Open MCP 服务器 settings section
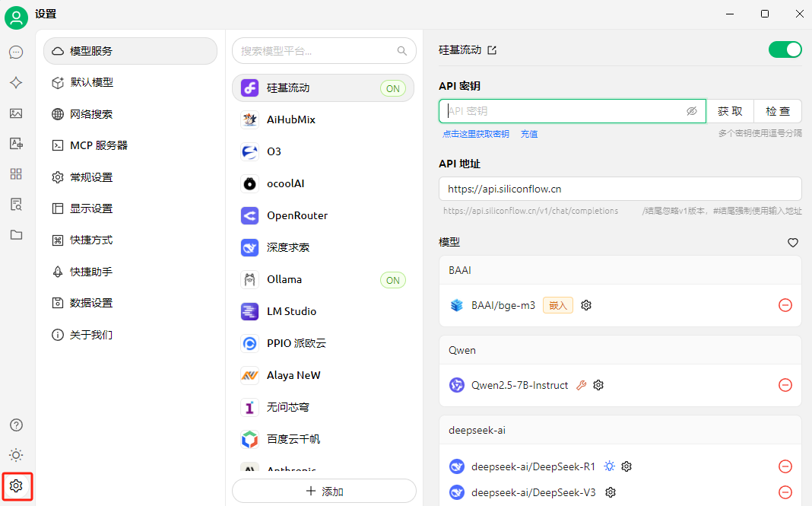 click(98, 145)
